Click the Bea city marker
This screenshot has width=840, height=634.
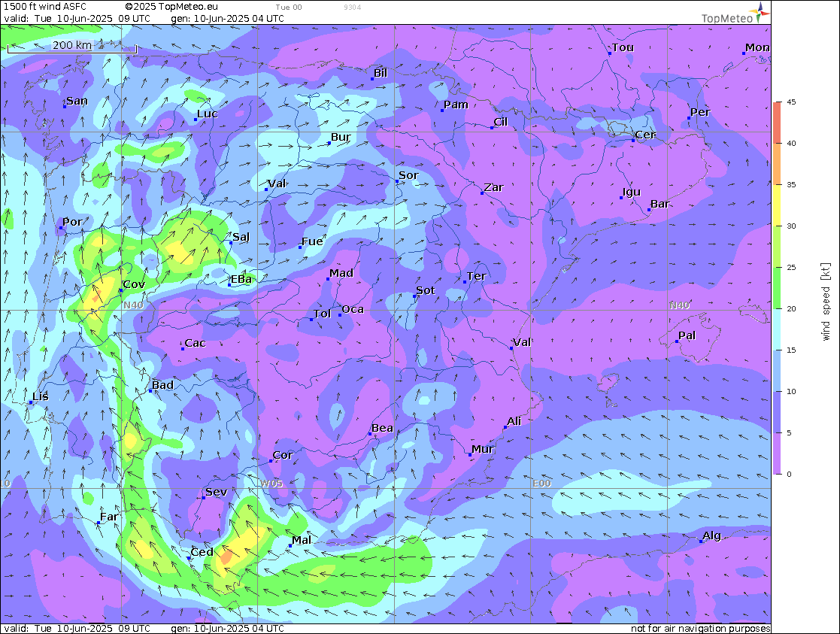[x=370, y=433]
